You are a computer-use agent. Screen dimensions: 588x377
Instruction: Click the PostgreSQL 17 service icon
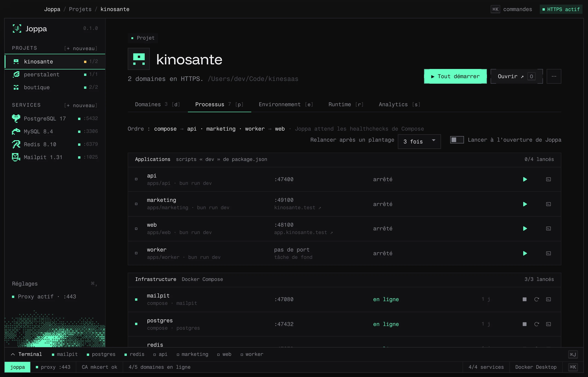(16, 118)
